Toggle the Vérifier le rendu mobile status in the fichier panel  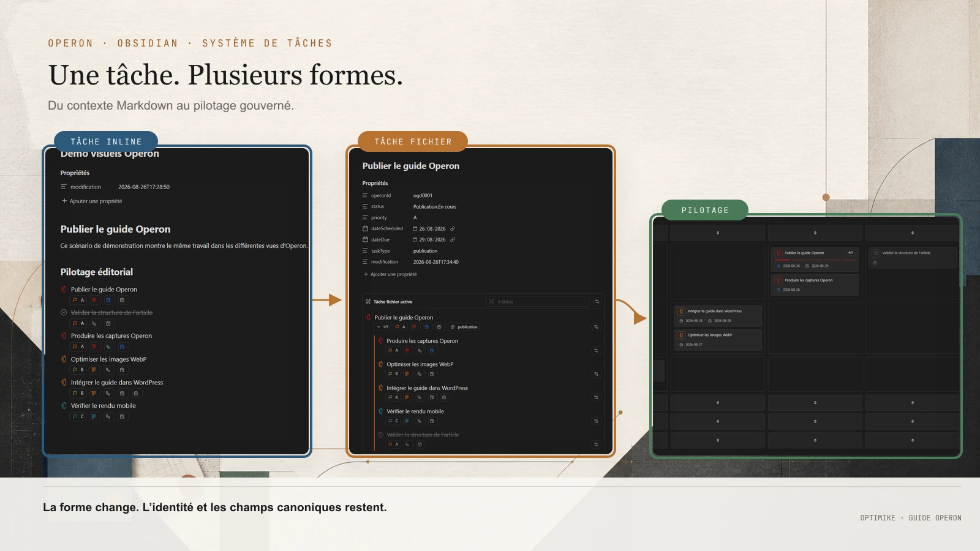pos(380,411)
